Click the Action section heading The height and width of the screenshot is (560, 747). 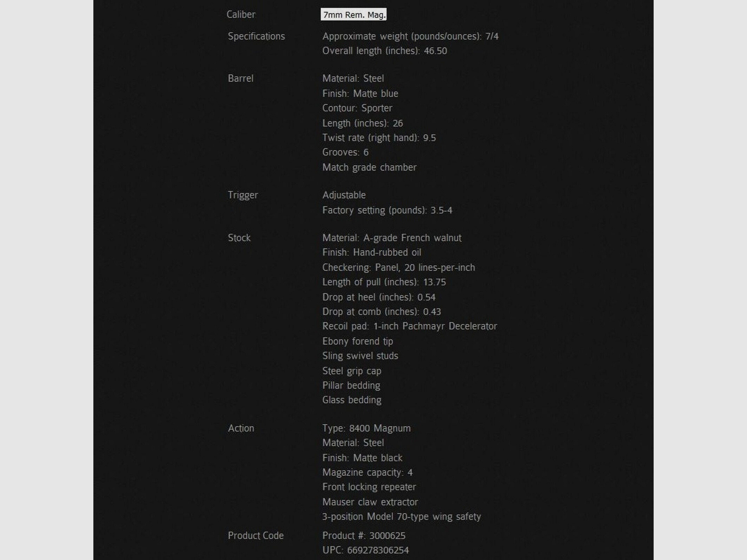pos(241,428)
